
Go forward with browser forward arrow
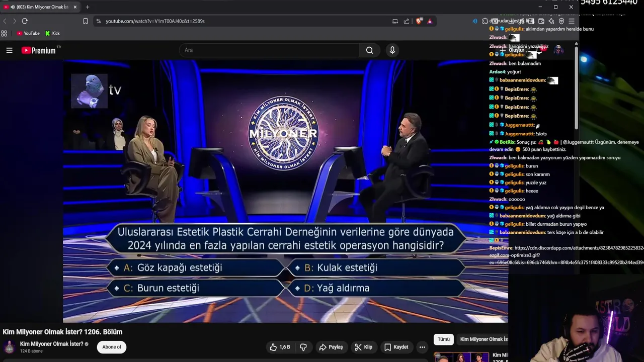pyautogui.click(x=14, y=21)
